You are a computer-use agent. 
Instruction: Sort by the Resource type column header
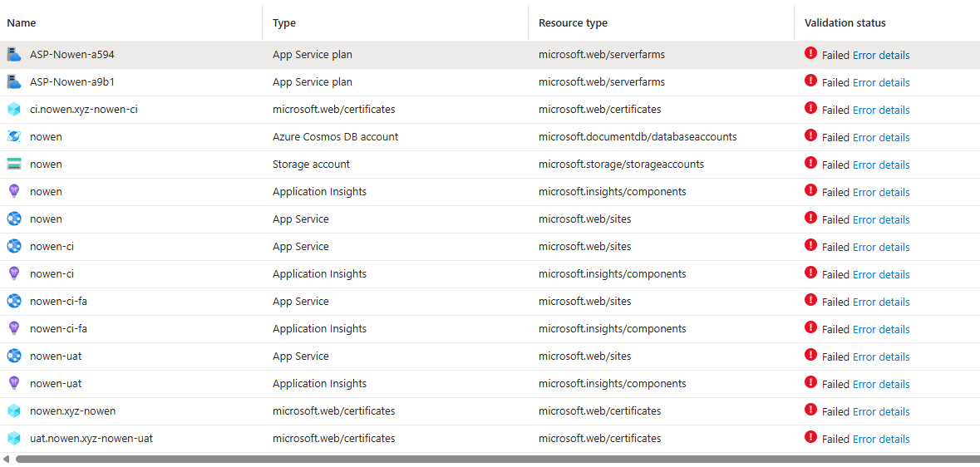tap(574, 23)
